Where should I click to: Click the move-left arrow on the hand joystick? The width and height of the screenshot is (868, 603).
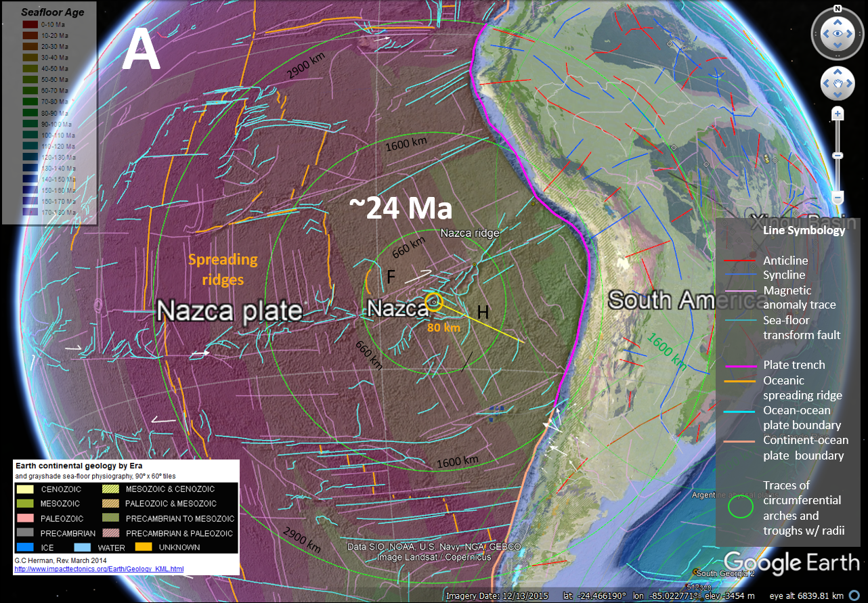826,84
